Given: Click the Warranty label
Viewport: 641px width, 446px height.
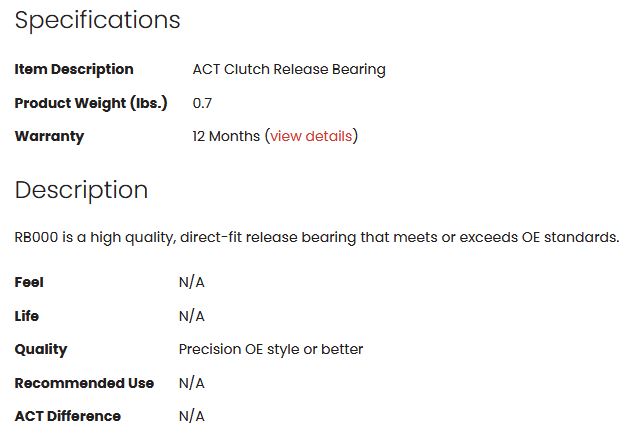Looking at the screenshot, I should tap(49, 136).
